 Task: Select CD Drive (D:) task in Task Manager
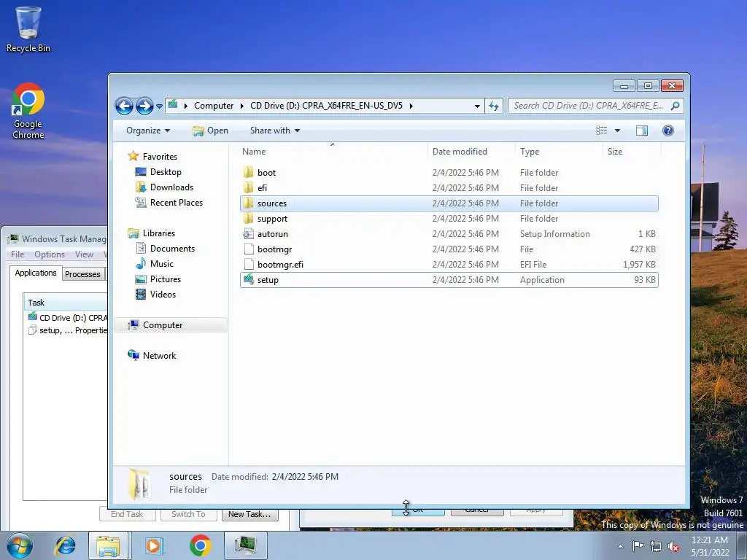[67, 318]
